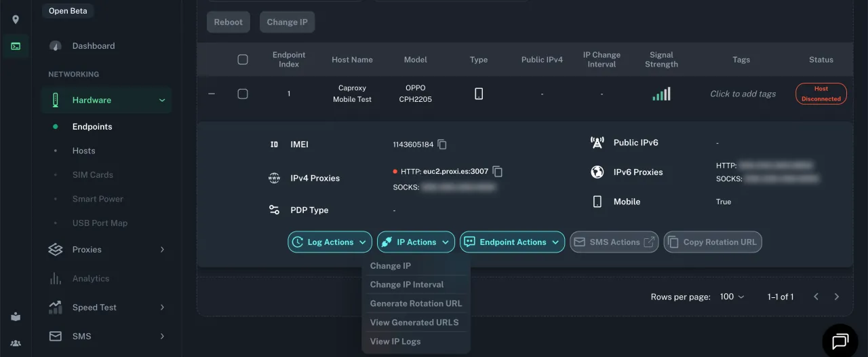Click the location pin icon in rail
Image resolution: width=868 pixels, height=357 pixels.
16,20
